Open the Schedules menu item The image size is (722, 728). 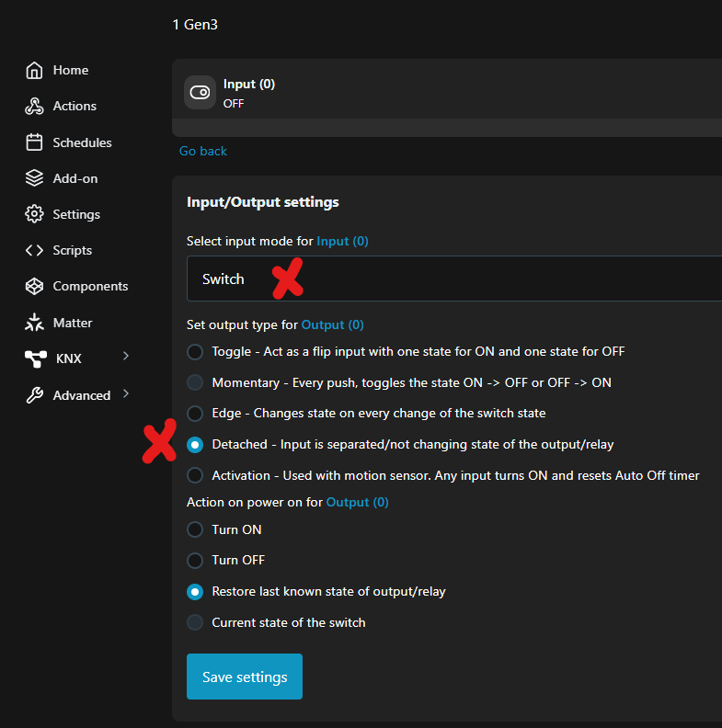point(82,142)
